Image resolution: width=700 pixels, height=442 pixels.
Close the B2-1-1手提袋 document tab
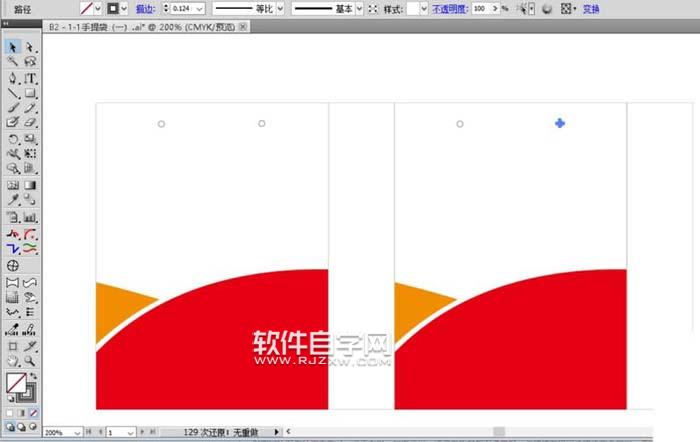coord(243,27)
